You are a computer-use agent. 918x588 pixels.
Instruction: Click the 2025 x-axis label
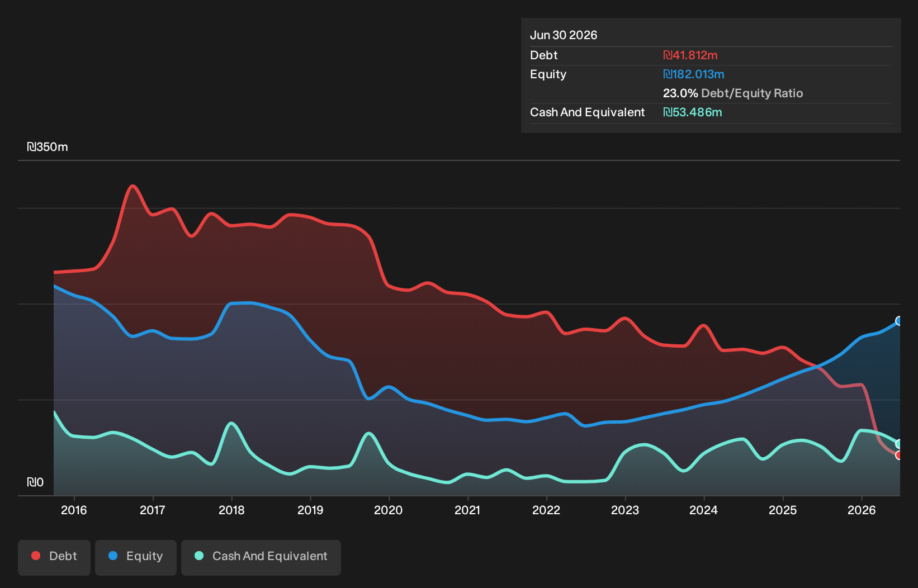click(783, 510)
